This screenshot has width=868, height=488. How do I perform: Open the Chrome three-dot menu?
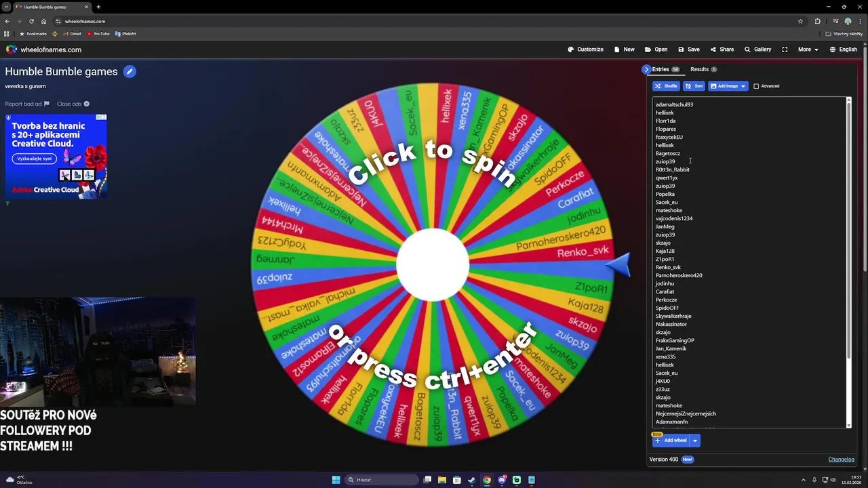[860, 21]
